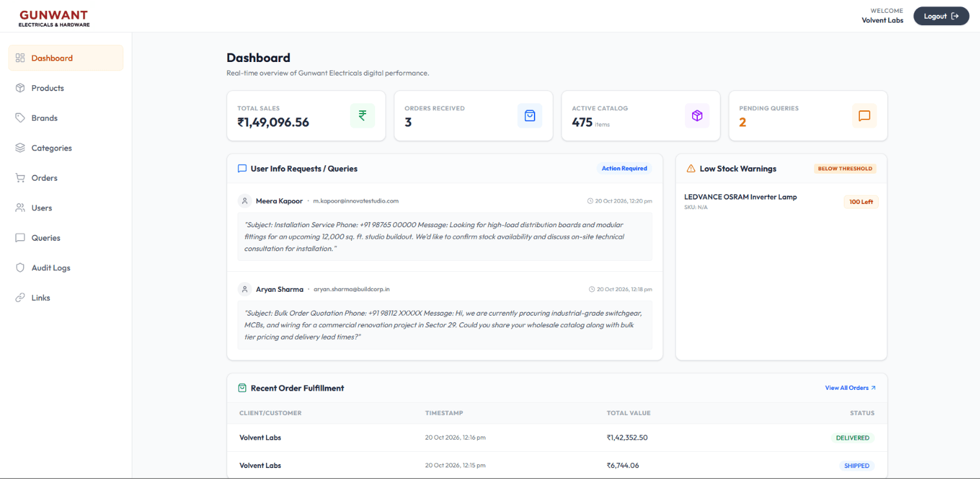
Task: Click Aryan Sharma's email address
Action: 352,289
